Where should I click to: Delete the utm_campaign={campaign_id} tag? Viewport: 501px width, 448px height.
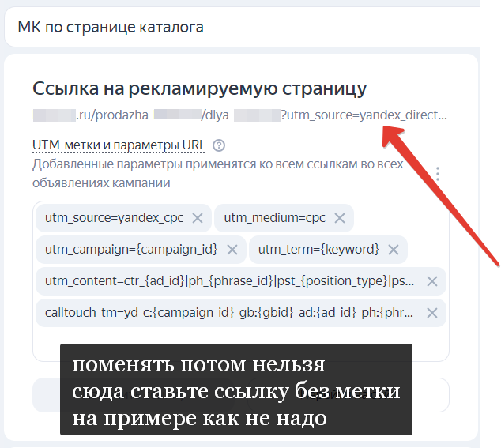(x=232, y=250)
